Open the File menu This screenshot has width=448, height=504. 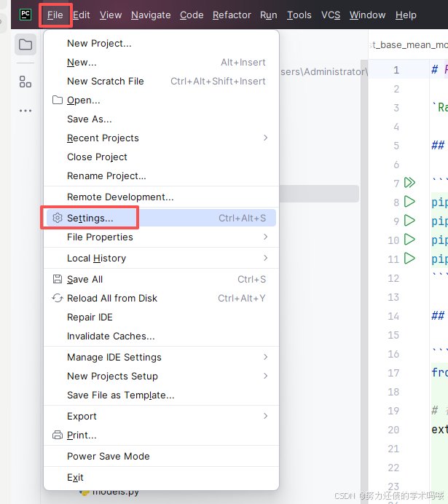coord(55,15)
